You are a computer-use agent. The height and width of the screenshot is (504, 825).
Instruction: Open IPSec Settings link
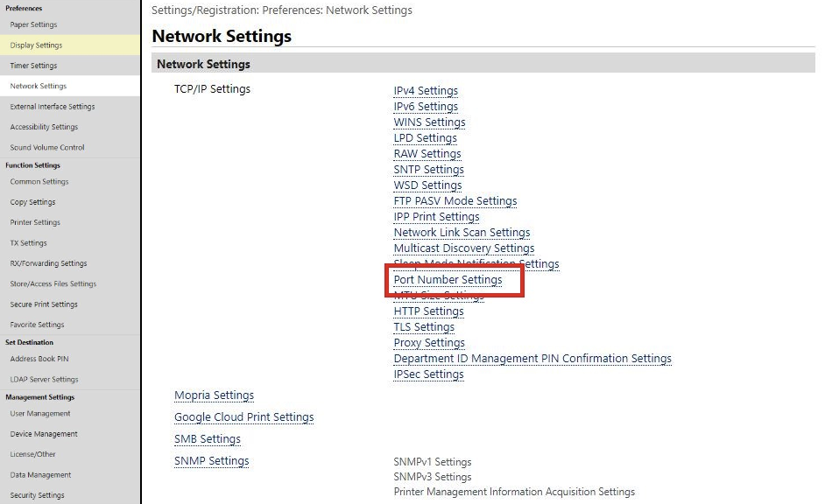pos(428,374)
